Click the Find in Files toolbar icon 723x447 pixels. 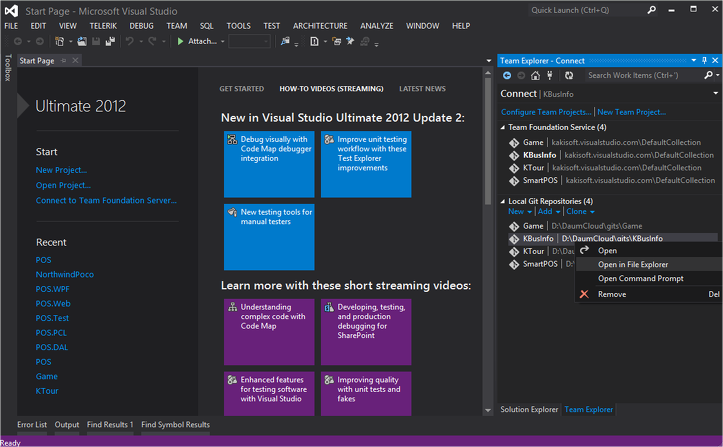(x=285, y=42)
